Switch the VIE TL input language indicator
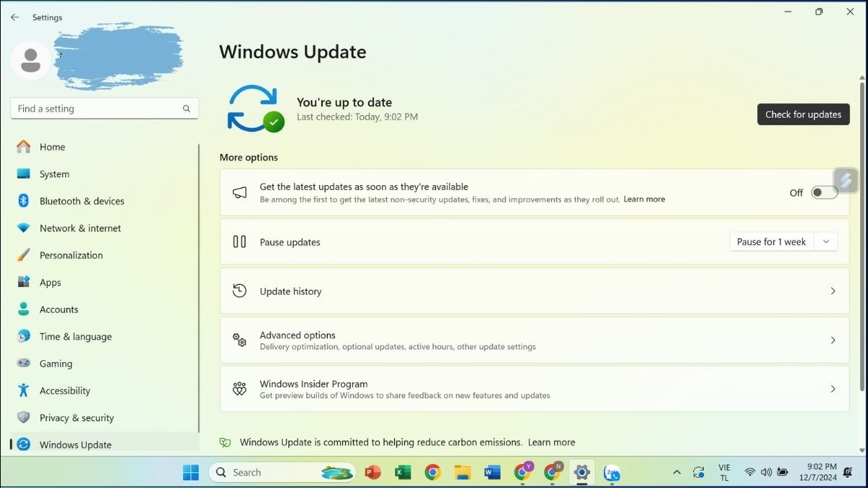 pyautogui.click(x=724, y=472)
